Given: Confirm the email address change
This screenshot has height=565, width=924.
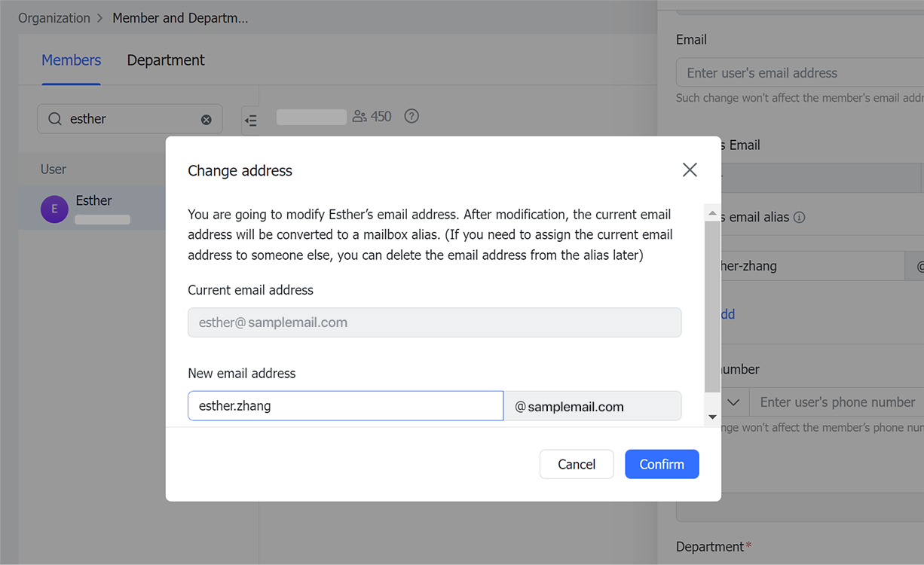Looking at the screenshot, I should 662,464.
